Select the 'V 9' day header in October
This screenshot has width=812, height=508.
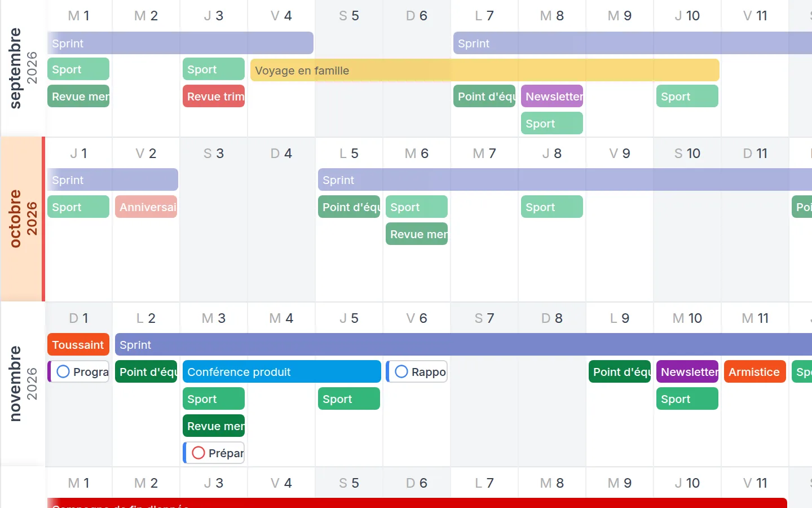tap(620, 154)
